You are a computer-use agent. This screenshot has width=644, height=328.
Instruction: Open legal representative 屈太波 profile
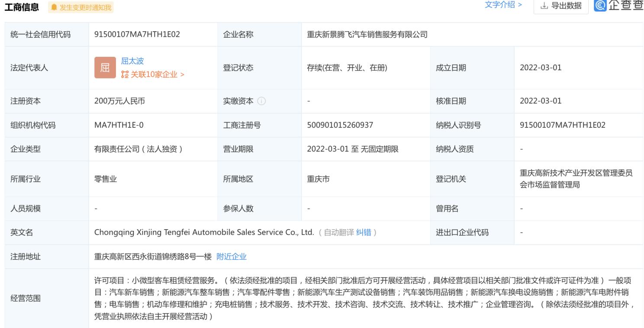point(132,62)
